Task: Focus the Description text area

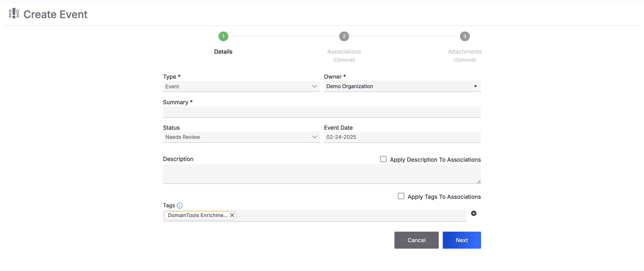Action: click(322, 174)
